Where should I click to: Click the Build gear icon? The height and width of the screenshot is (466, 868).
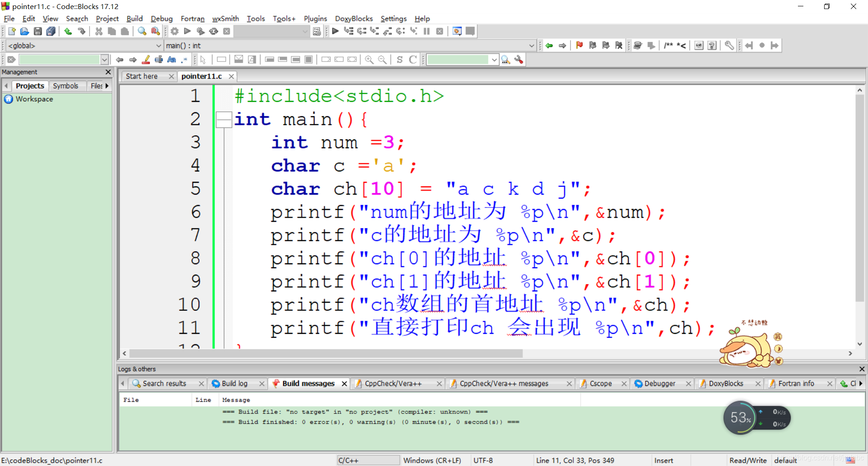point(175,31)
